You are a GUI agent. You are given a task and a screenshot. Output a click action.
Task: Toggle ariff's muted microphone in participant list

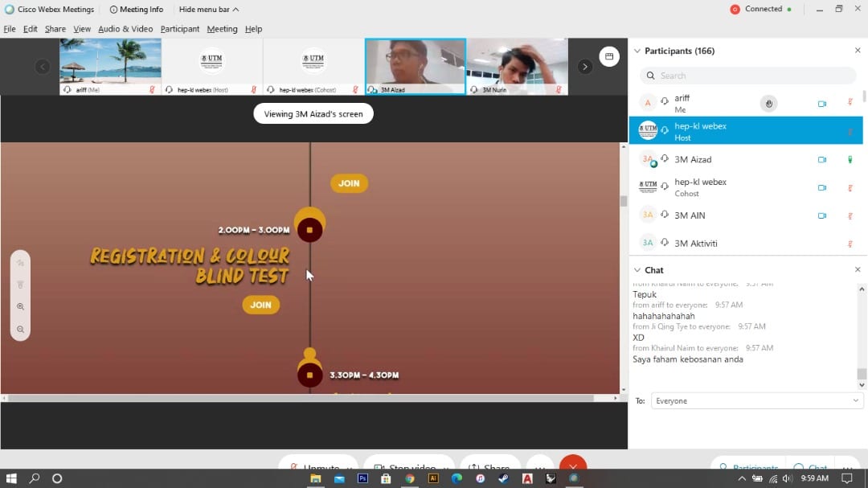coord(850,104)
